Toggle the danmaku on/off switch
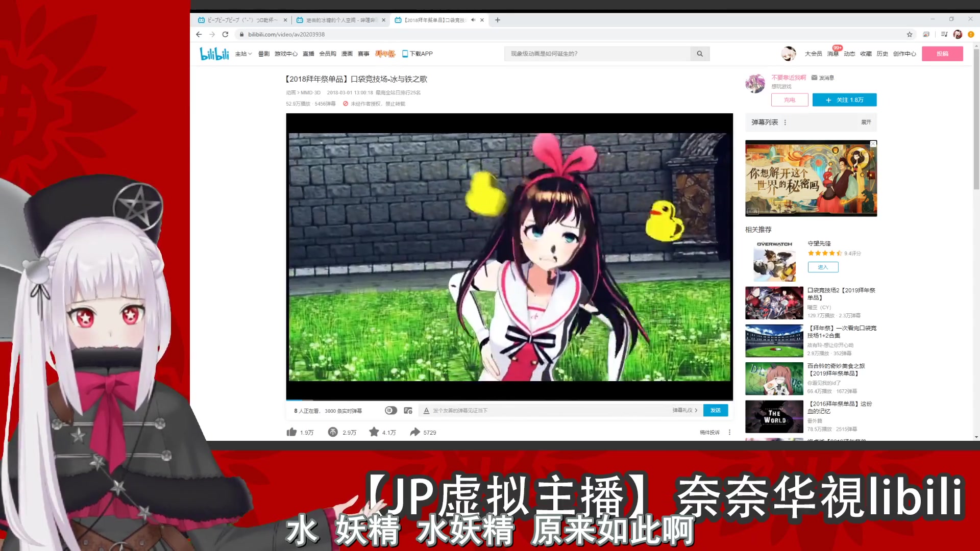980x551 pixels. point(391,410)
